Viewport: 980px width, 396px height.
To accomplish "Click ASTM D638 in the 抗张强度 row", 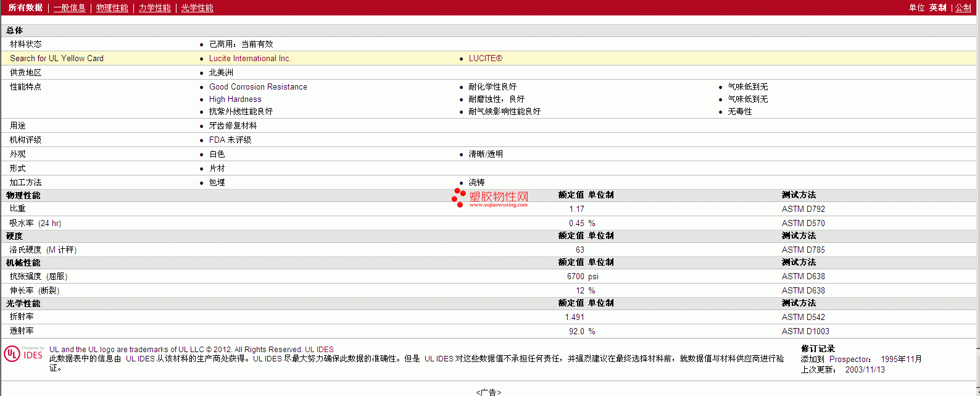I will click(804, 276).
